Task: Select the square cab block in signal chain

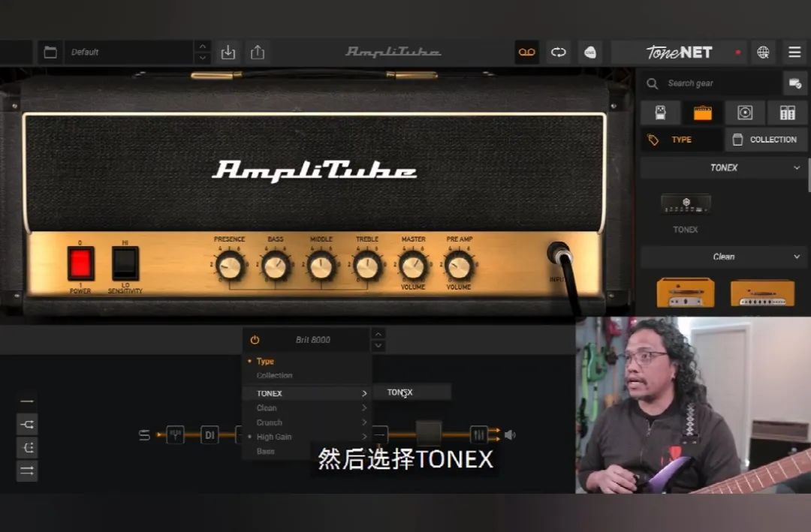Action: click(x=429, y=433)
